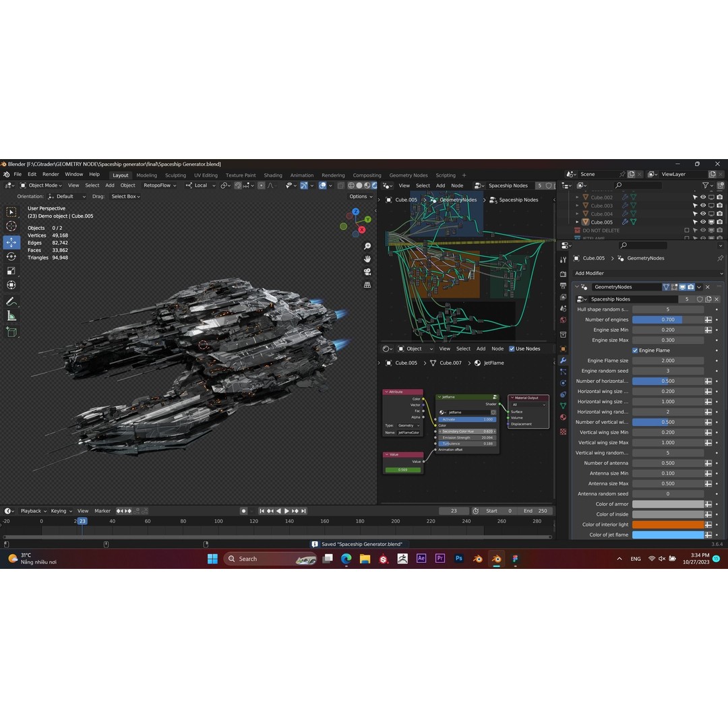Click fake user shield for Spaceship Nodes
Viewport: 728px width, 728px height.
(x=699, y=299)
